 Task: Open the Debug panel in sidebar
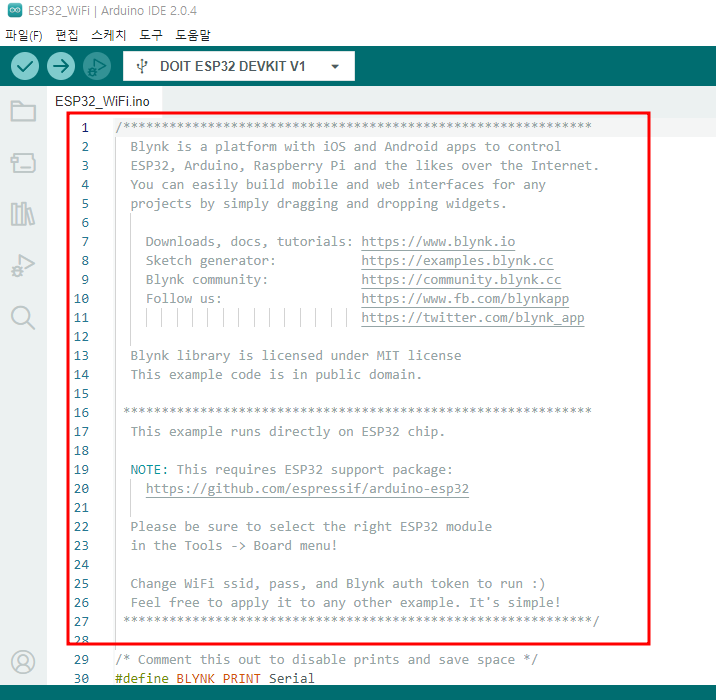point(23,266)
